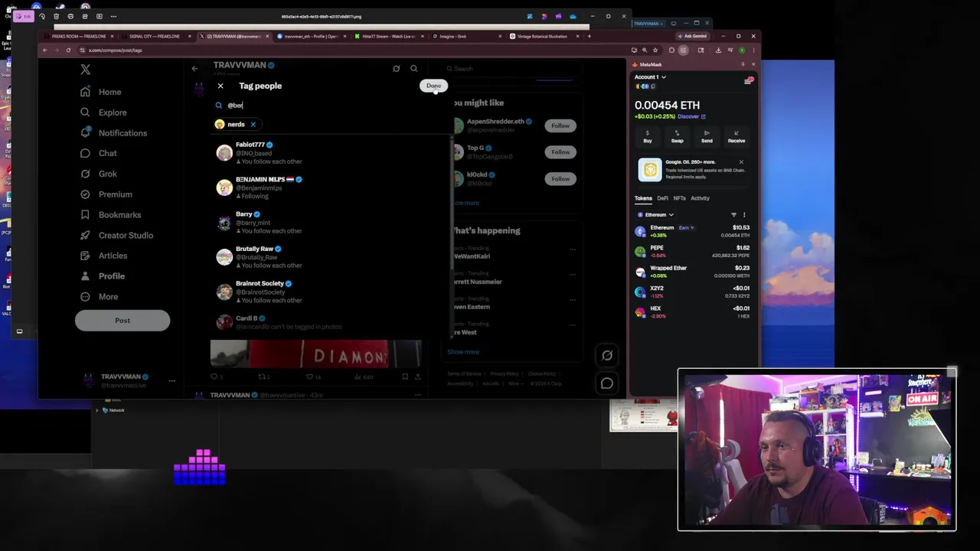
Task: Open Chat in the X sidebar
Action: pyautogui.click(x=99, y=153)
